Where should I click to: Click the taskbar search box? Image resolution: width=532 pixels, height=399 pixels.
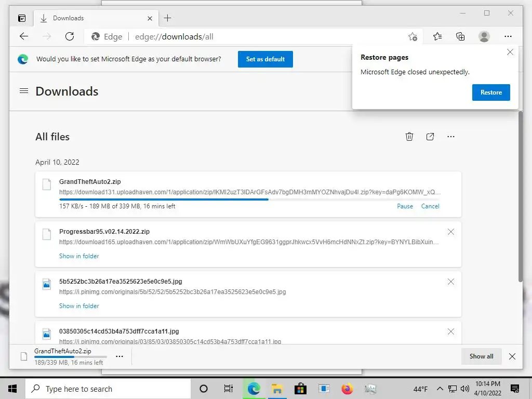108,389
